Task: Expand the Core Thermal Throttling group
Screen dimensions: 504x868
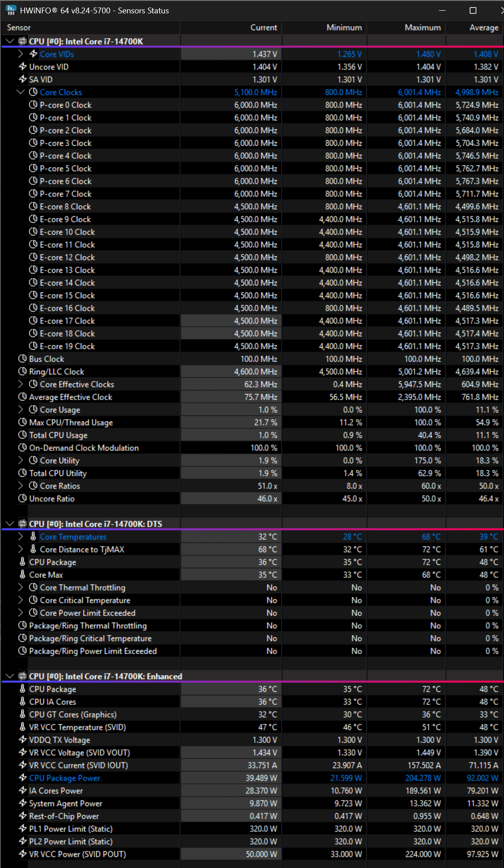Action: tap(20, 587)
